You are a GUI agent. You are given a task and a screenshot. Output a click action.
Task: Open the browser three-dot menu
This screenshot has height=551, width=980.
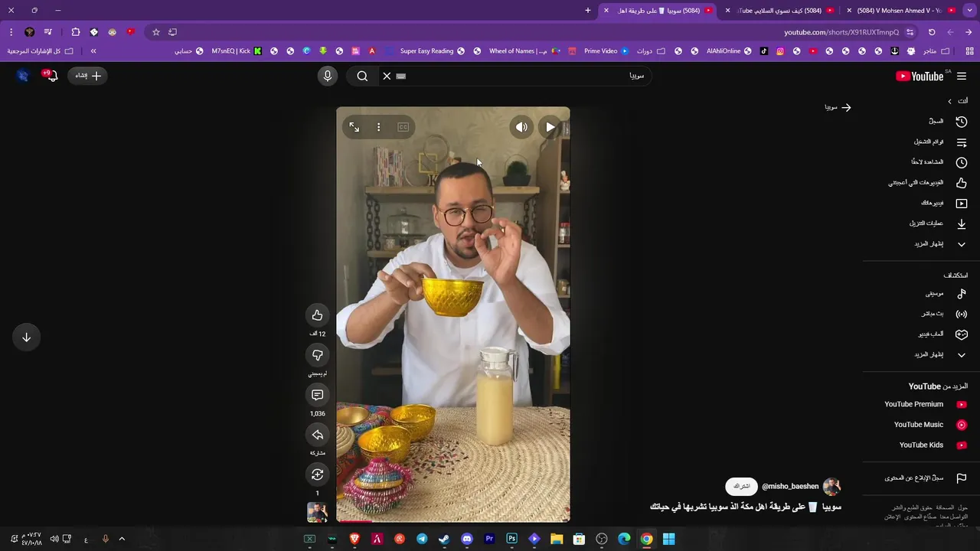pyautogui.click(x=11, y=32)
